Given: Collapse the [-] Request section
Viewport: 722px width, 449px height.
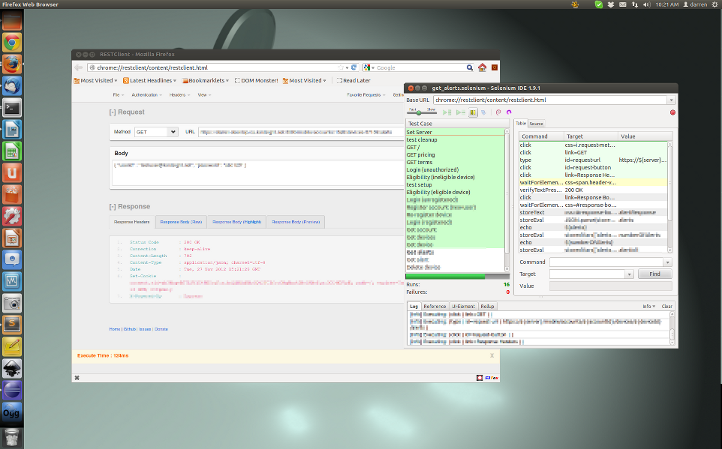Looking at the screenshot, I should (127, 112).
